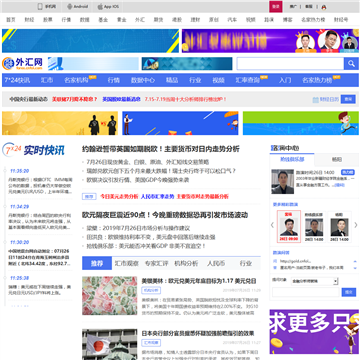Viewport: 360px width, 360px height.
Task: Focus the main search input field
Action: [290, 63]
